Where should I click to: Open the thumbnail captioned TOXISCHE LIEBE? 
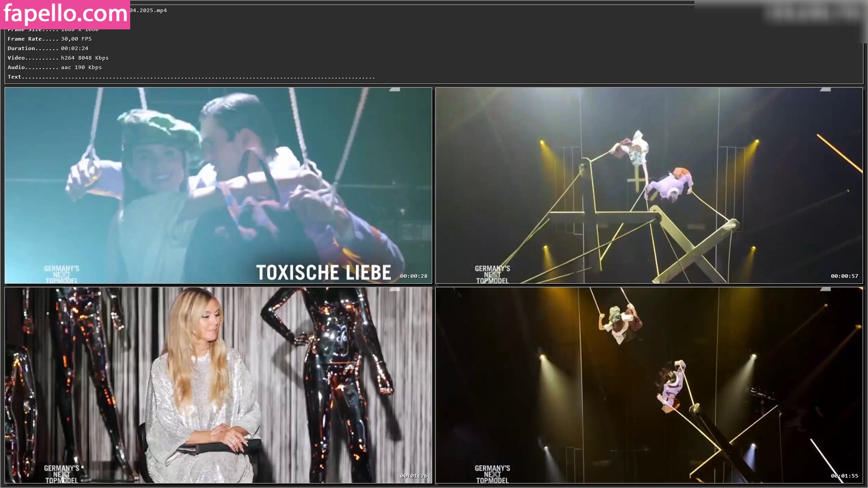(218, 185)
